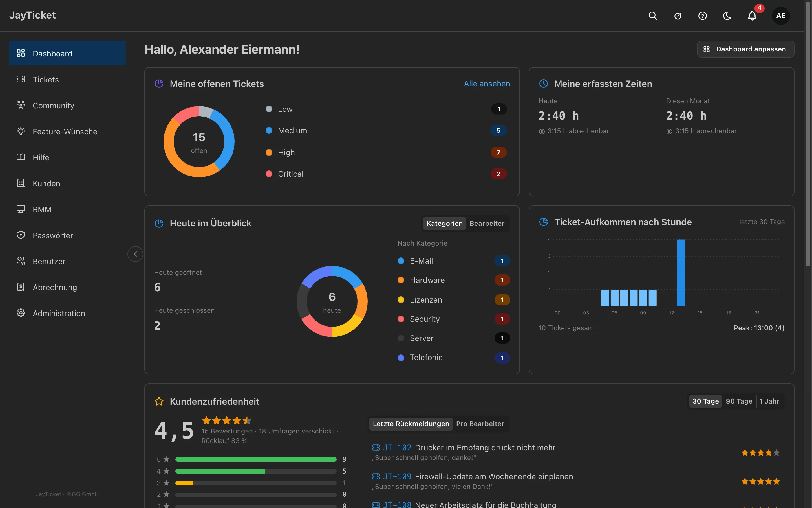Screen dimensions: 812x508
Task: Click the Benutzer users icon
Action: (21, 261)
